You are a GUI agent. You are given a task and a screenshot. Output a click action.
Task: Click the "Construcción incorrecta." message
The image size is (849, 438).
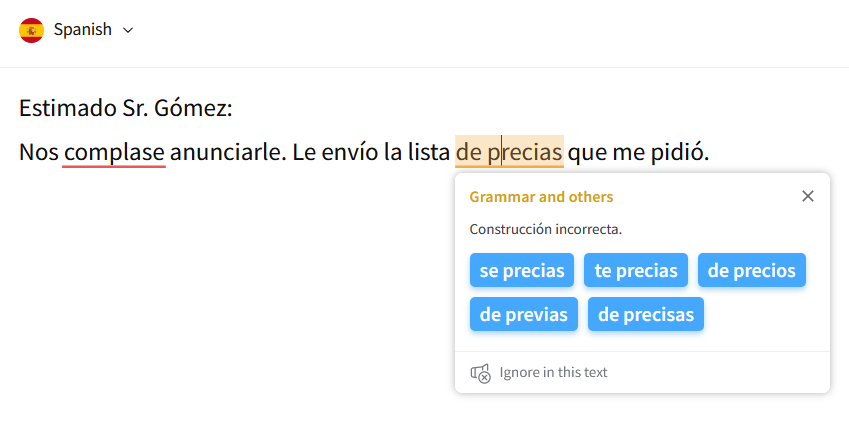click(x=545, y=229)
